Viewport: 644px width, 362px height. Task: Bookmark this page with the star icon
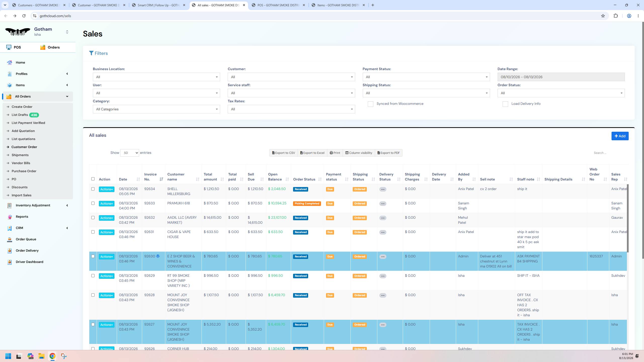(603, 16)
